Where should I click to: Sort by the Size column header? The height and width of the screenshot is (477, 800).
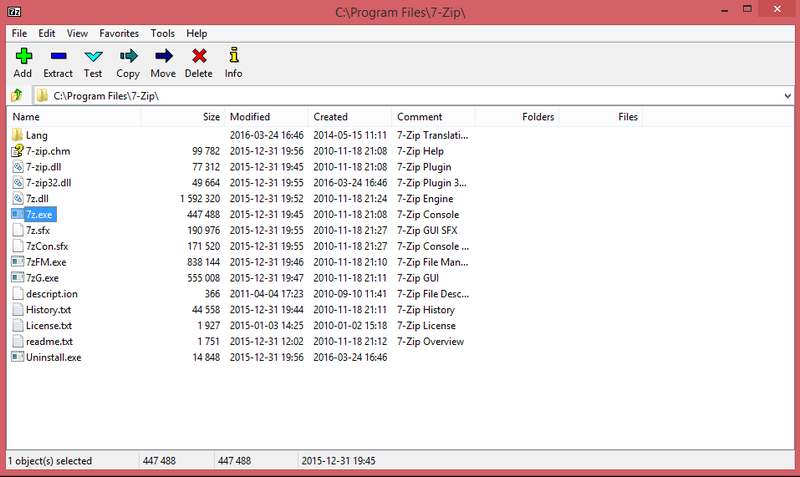tap(183, 117)
